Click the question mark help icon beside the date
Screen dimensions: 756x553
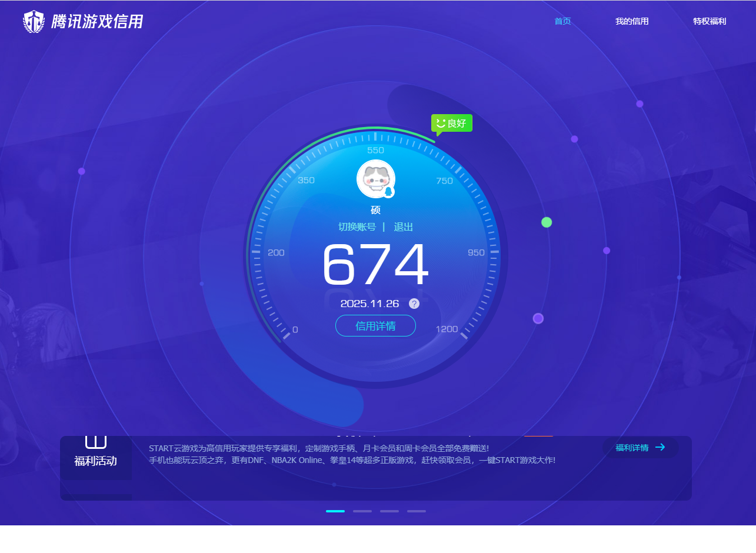click(x=414, y=304)
